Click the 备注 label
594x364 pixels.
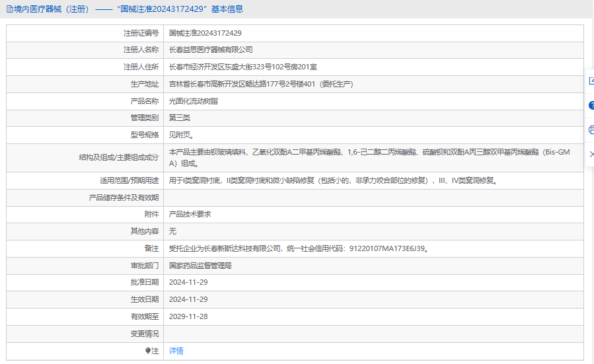click(x=151, y=248)
